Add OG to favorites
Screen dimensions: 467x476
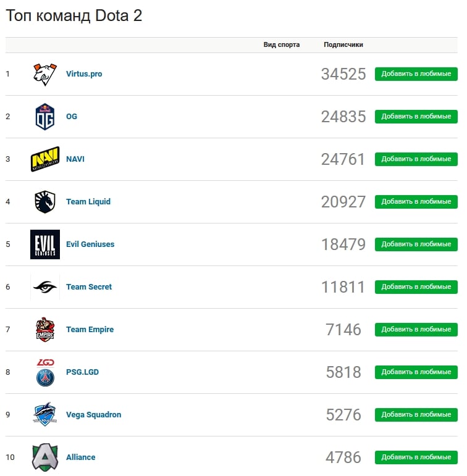click(x=416, y=117)
